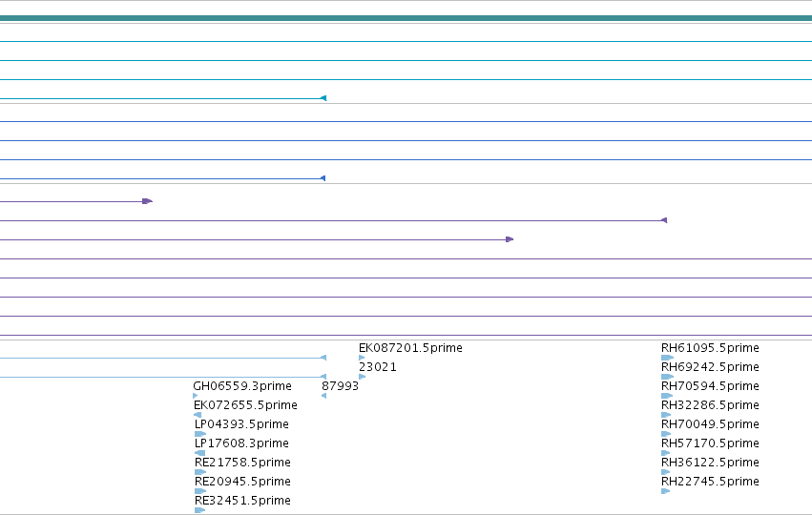Click the arrow glyph under RH69242.5prime
The width and height of the screenshot is (812, 515).
pos(668,377)
